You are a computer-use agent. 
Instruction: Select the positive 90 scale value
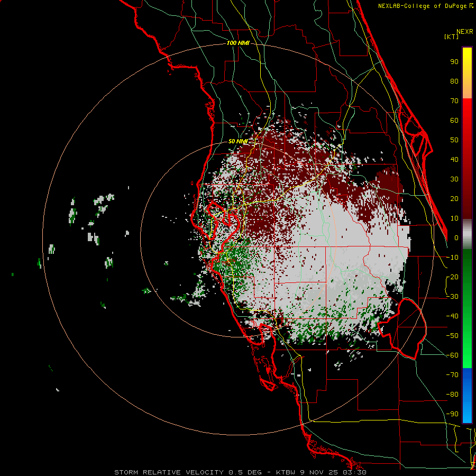[x=454, y=62]
